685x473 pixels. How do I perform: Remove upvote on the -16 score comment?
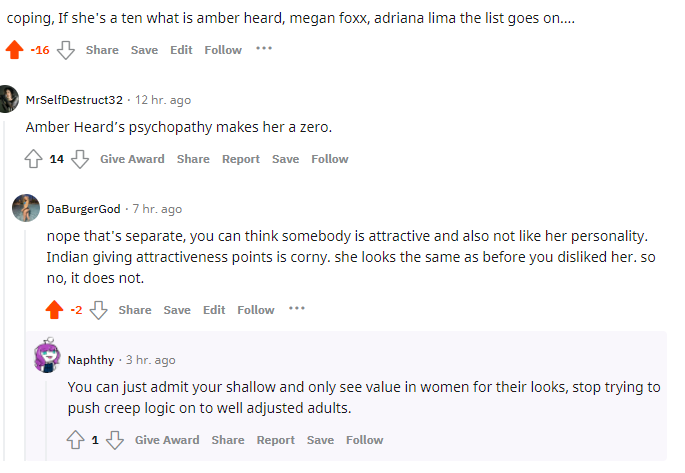14,50
